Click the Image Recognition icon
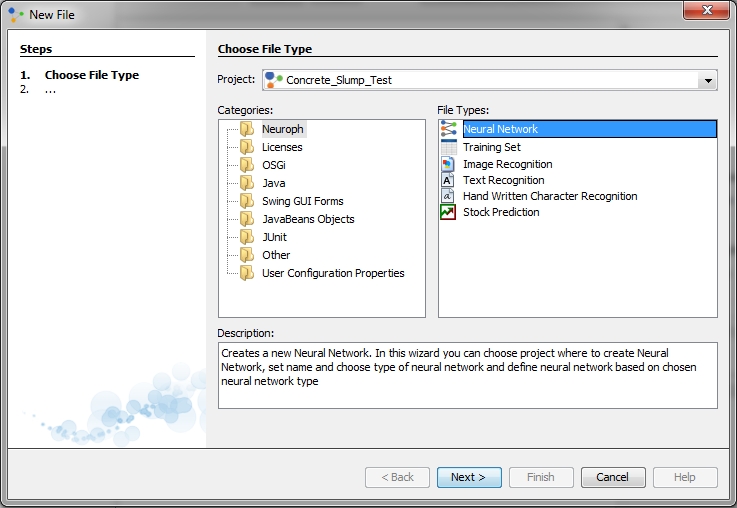 (x=448, y=164)
